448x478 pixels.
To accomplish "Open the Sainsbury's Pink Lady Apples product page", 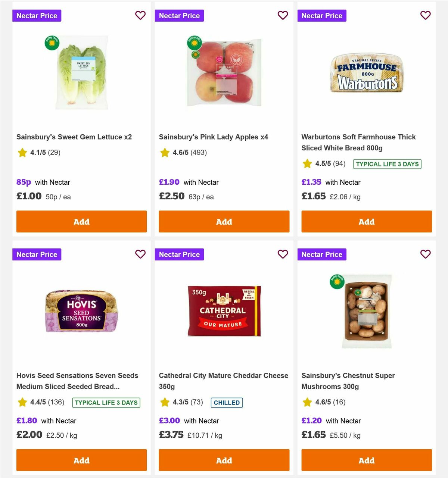I will point(213,137).
